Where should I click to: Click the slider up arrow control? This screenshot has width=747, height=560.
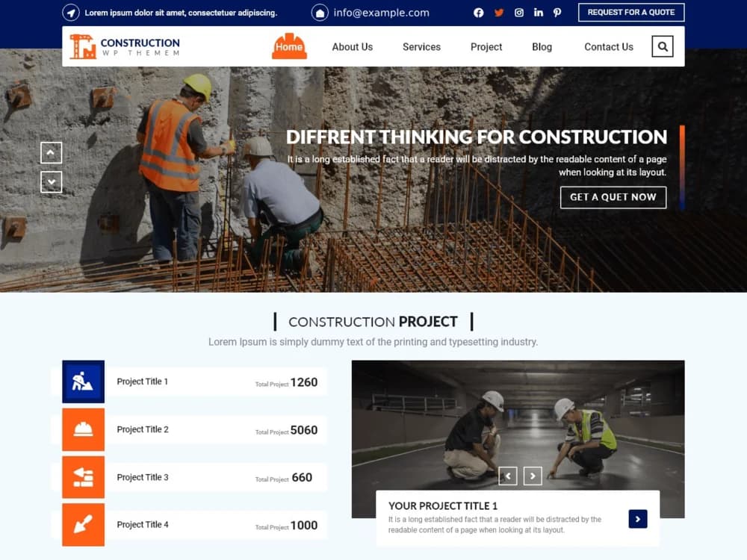coord(51,152)
